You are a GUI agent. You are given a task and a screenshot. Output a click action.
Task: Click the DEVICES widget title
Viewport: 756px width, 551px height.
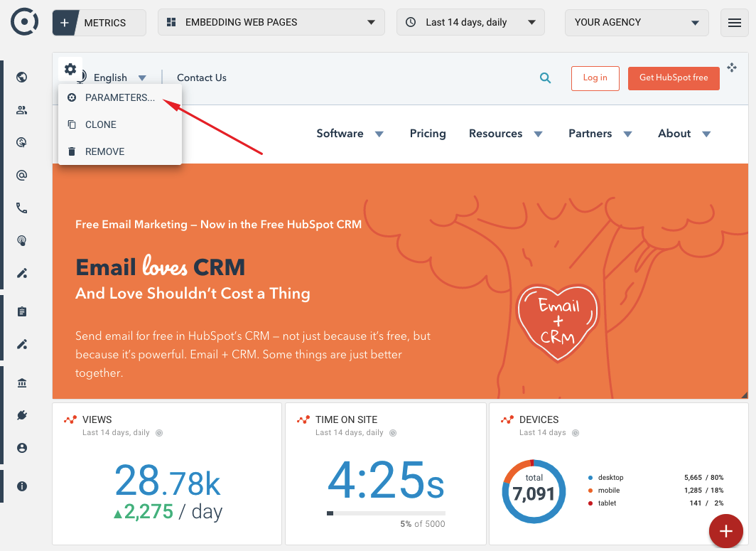pos(539,419)
